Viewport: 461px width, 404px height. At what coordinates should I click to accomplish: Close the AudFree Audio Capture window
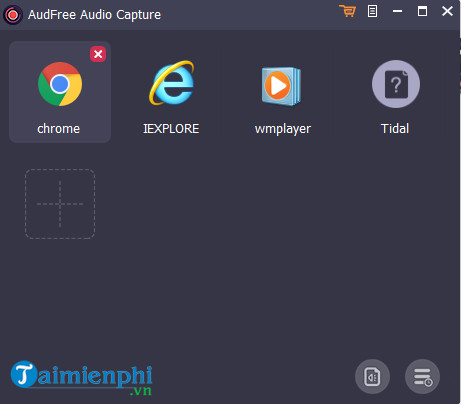[x=447, y=11]
